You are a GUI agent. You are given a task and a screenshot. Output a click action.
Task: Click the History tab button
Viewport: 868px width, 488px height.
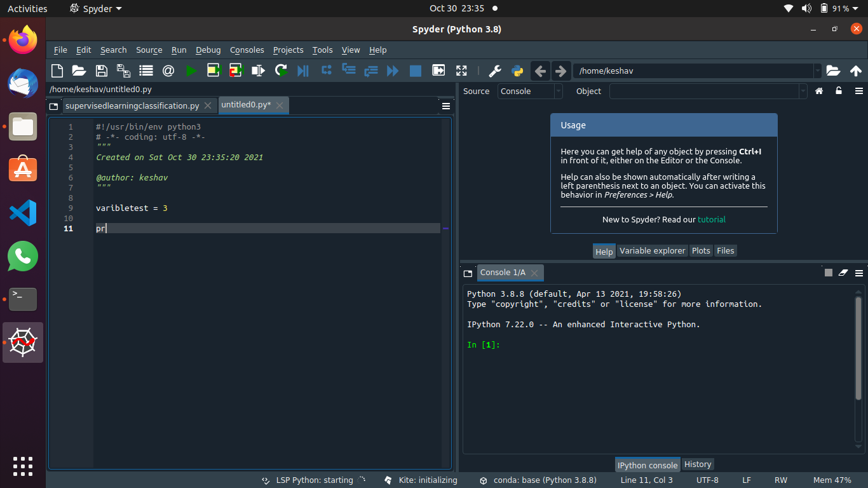click(x=697, y=464)
